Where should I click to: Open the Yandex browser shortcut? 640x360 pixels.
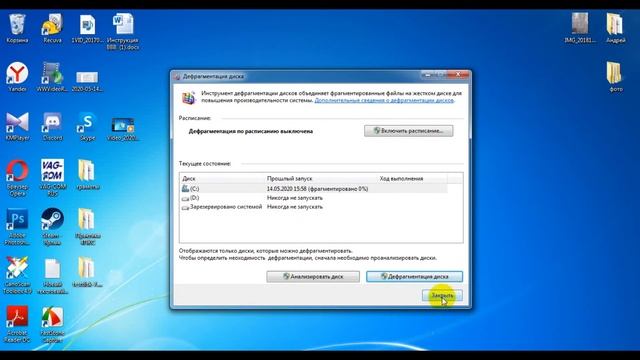tap(17, 77)
